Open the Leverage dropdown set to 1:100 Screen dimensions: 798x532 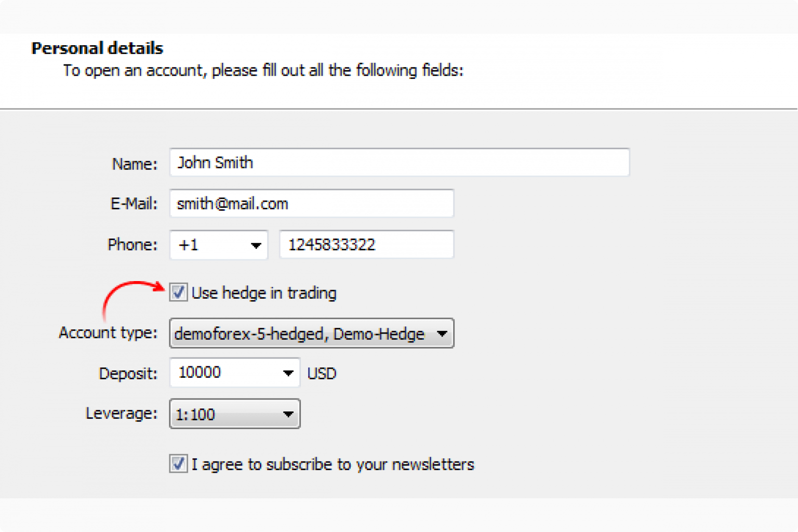[235, 414]
